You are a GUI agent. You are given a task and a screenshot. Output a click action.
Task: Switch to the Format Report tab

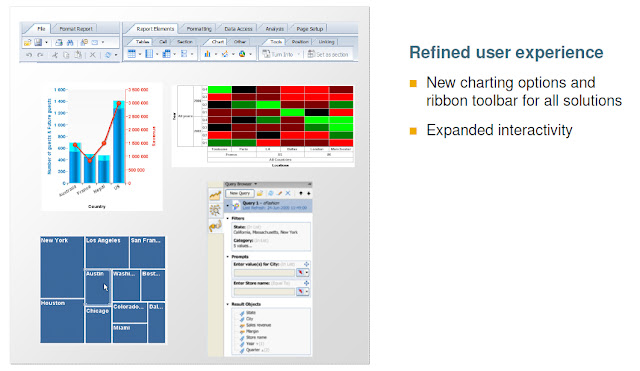pyautogui.click(x=76, y=29)
